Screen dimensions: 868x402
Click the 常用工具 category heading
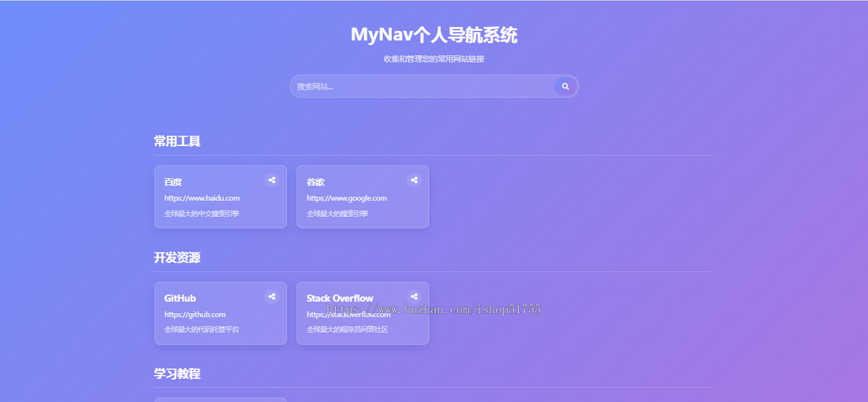click(x=177, y=141)
